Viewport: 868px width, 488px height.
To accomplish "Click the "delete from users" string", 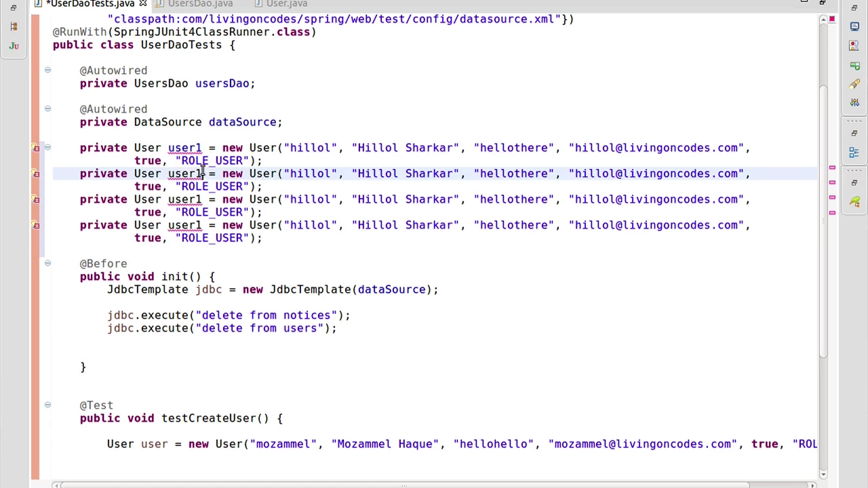I will click(x=259, y=328).
